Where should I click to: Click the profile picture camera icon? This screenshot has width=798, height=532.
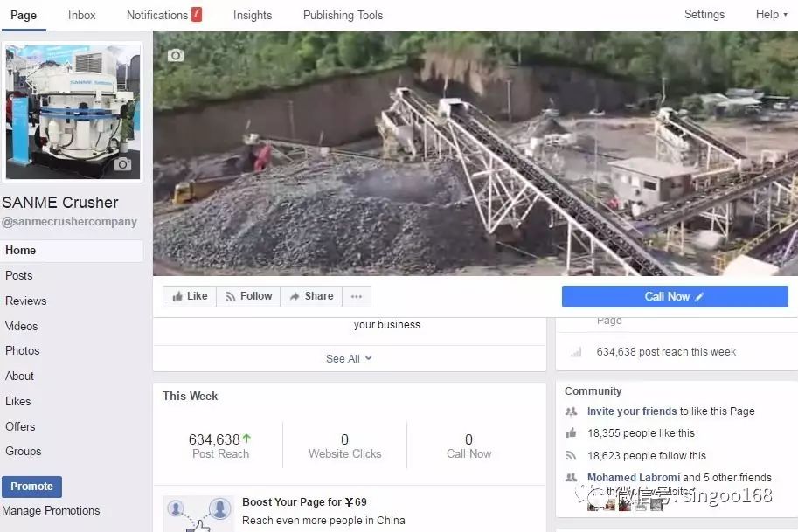tap(122, 164)
